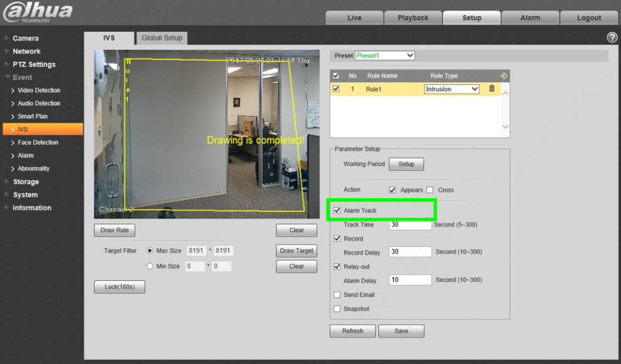
Task: Switch to the Playback tab
Action: coord(413,18)
